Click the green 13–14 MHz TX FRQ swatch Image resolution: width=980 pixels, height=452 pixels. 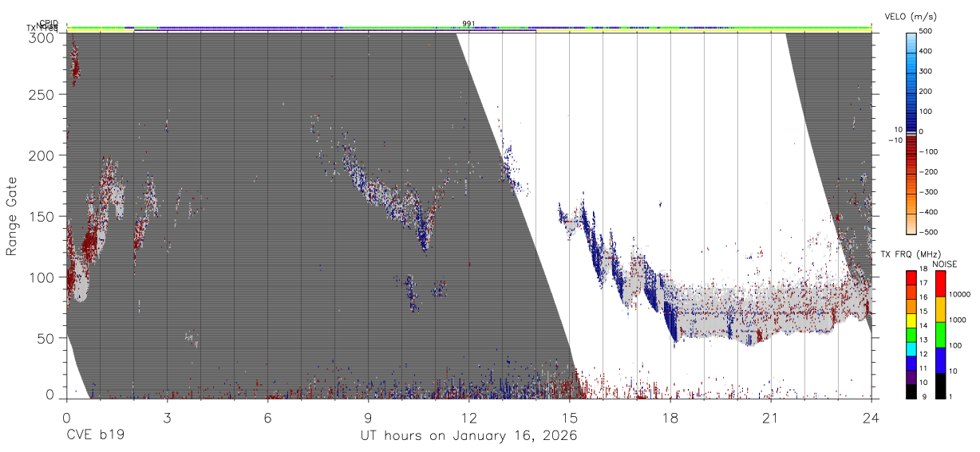coord(911,335)
